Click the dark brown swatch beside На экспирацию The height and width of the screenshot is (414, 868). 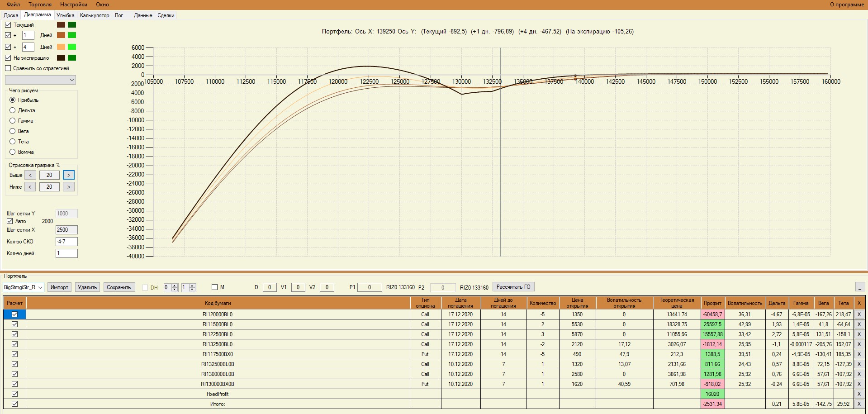click(61, 58)
